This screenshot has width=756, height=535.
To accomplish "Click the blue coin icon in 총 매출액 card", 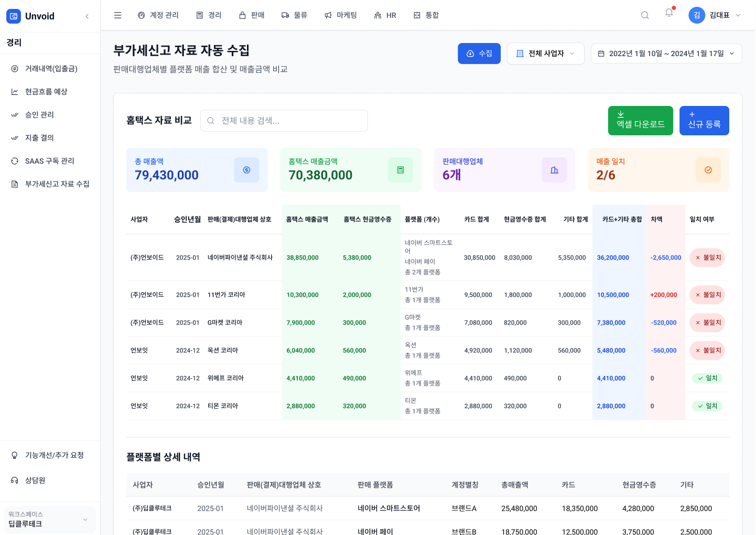I will click(246, 170).
